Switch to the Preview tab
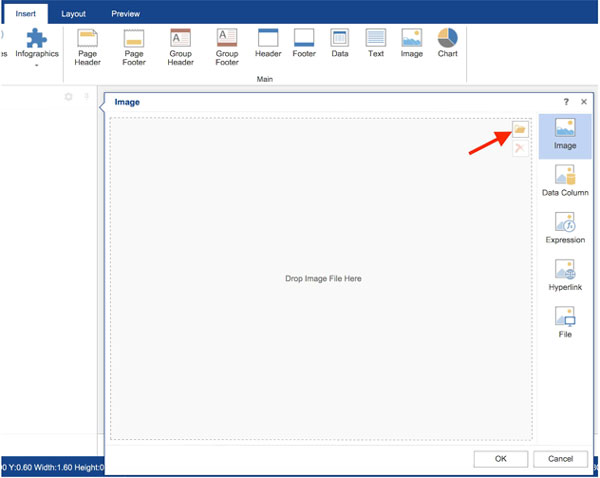 pyautogui.click(x=126, y=14)
